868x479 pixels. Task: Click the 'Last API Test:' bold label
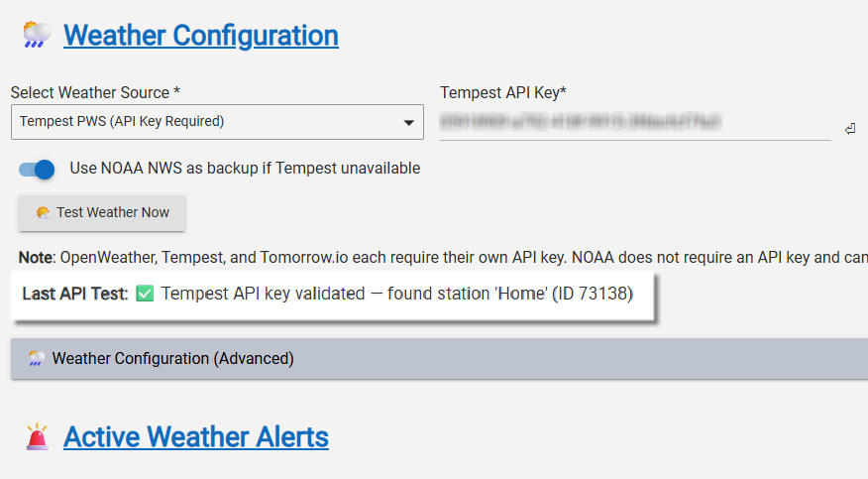[x=75, y=295]
